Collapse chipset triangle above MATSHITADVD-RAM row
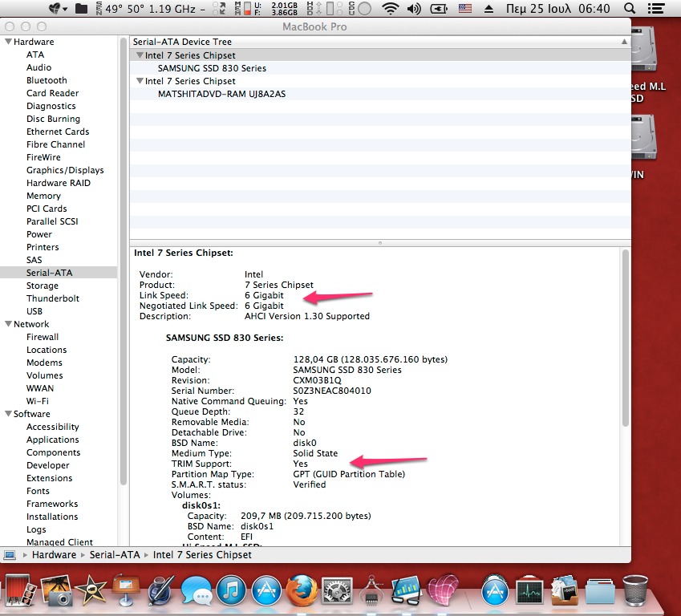The image size is (681, 616). pos(140,81)
